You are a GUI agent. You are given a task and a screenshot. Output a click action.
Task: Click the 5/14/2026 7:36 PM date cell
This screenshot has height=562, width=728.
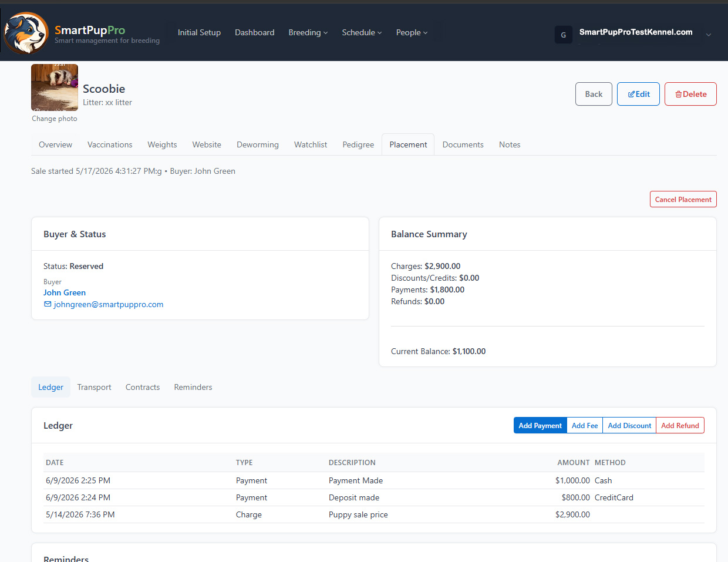pyautogui.click(x=80, y=514)
